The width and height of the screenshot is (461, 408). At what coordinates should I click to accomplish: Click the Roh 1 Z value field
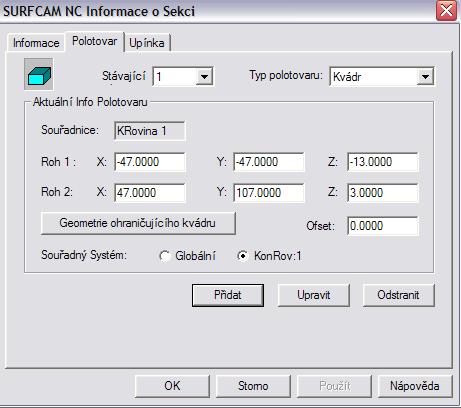pyautogui.click(x=382, y=162)
